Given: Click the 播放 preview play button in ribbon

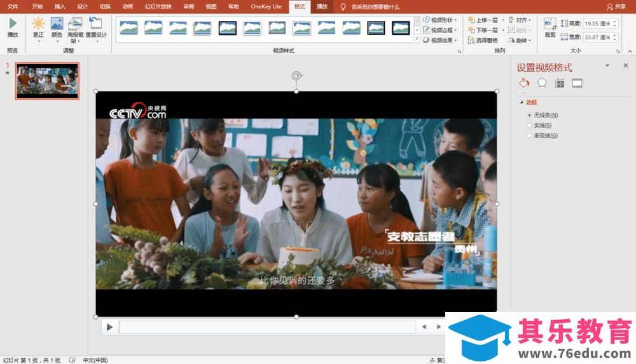Looking at the screenshot, I should click(13, 27).
